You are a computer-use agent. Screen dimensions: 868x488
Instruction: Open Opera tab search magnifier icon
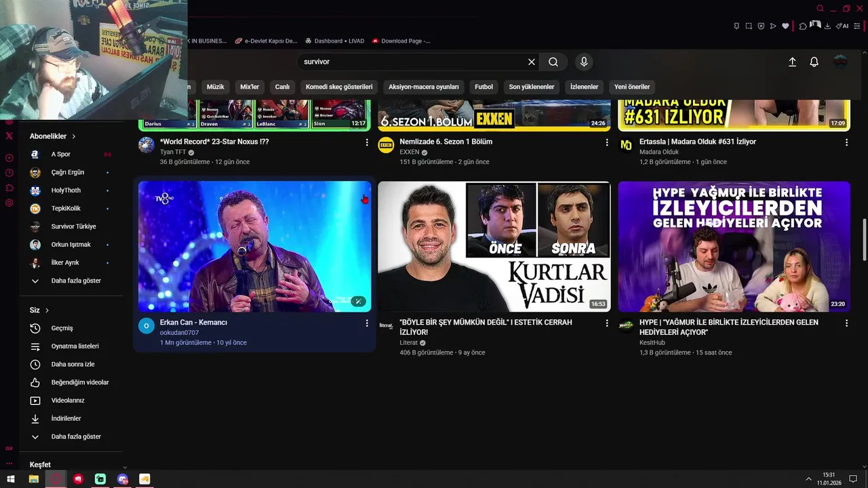click(x=820, y=8)
